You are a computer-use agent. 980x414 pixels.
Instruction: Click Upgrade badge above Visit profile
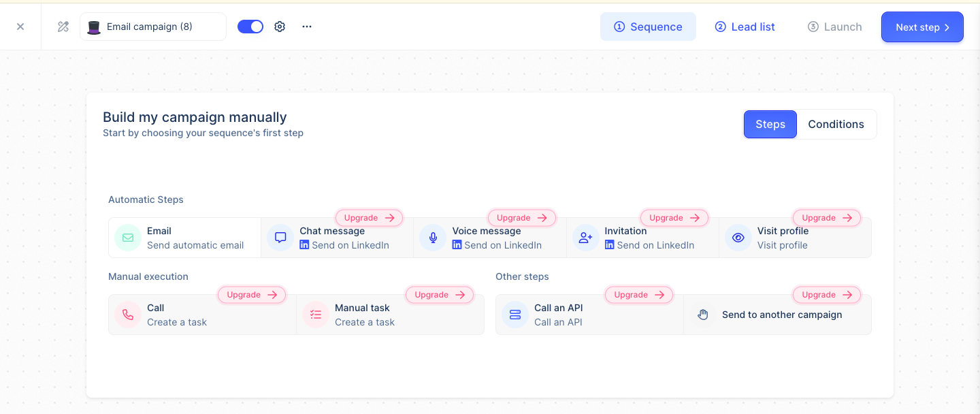coord(827,218)
